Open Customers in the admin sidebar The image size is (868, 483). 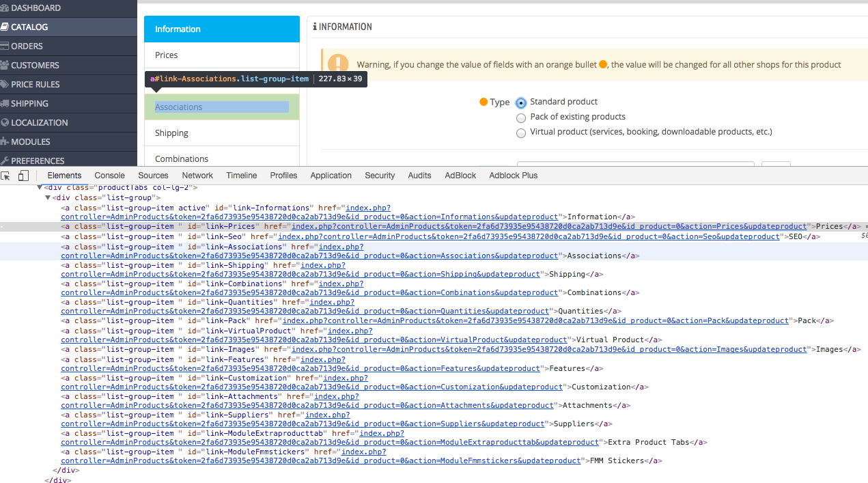coord(68,66)
